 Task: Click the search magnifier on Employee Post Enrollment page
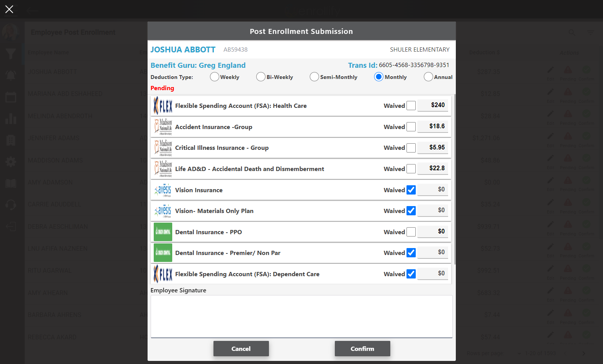click(x=572, y=33)
